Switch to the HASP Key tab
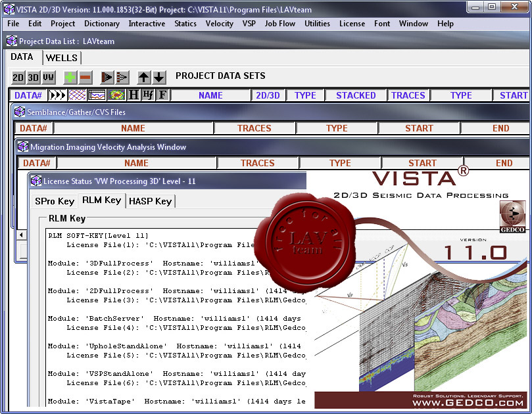The width and height of the screenshot is (532, 414). coord(151,201)
